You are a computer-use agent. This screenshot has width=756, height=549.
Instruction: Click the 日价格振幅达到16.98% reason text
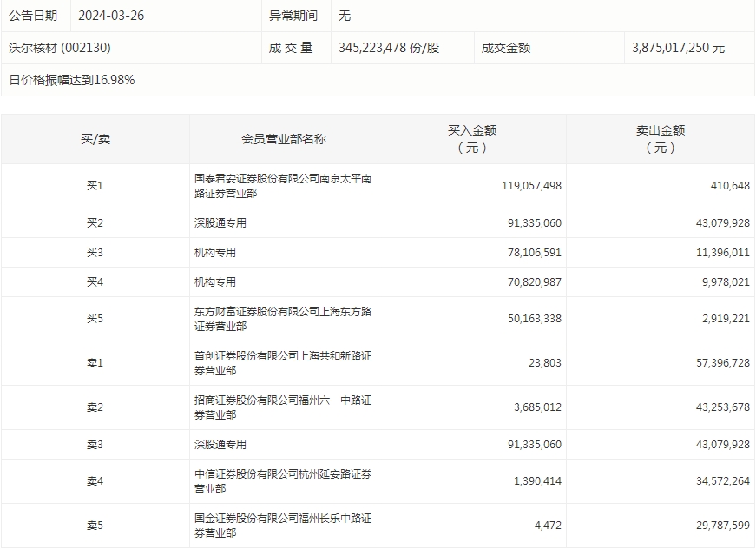[72, 80]
